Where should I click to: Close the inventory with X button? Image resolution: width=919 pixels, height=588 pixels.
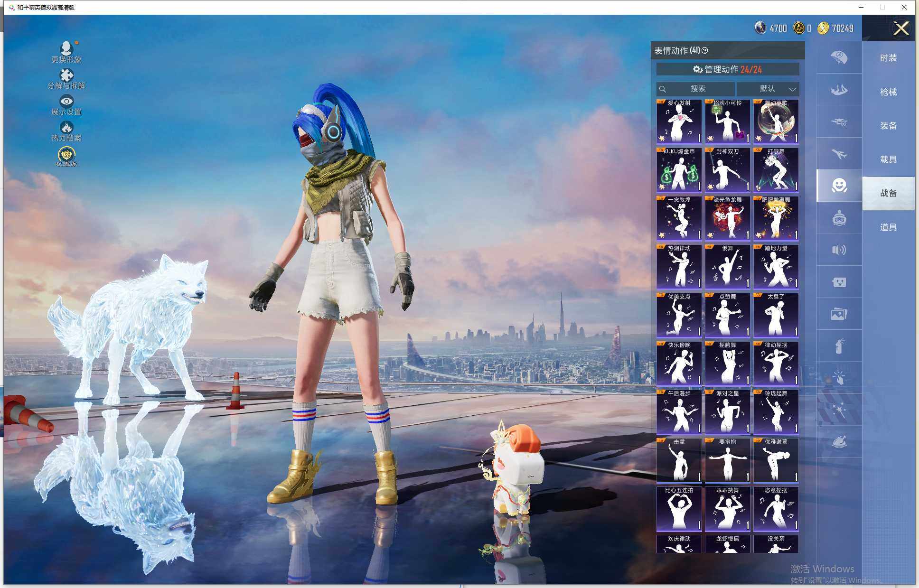tap(900, 28)
